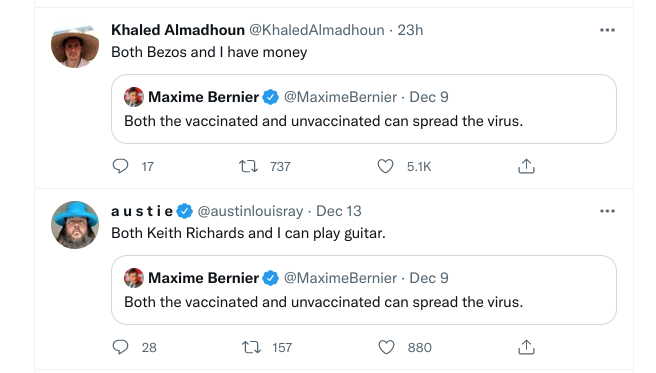Retweet the tweet with 157 retweets
The height and width of the screenshot is (373, 656).
point(251,347)
